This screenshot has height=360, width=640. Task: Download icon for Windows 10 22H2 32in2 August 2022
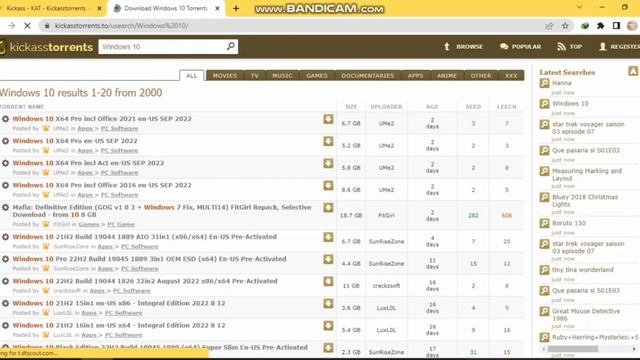(x=328, y=281)
